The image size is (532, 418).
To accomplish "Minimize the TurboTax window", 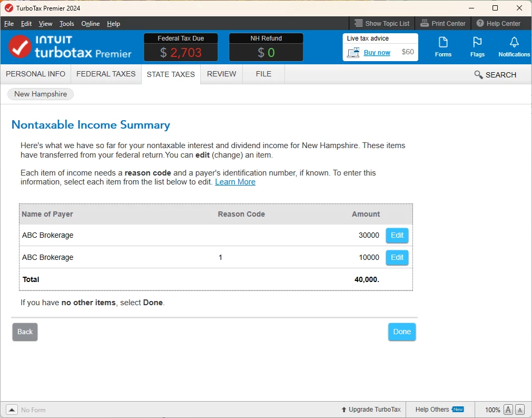I will tap(471, 8).
